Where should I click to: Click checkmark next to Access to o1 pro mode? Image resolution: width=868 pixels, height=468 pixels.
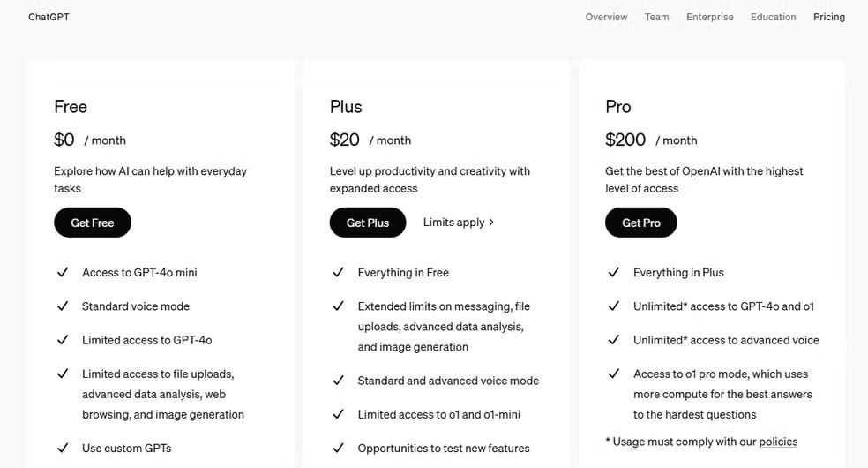[614, 374]
